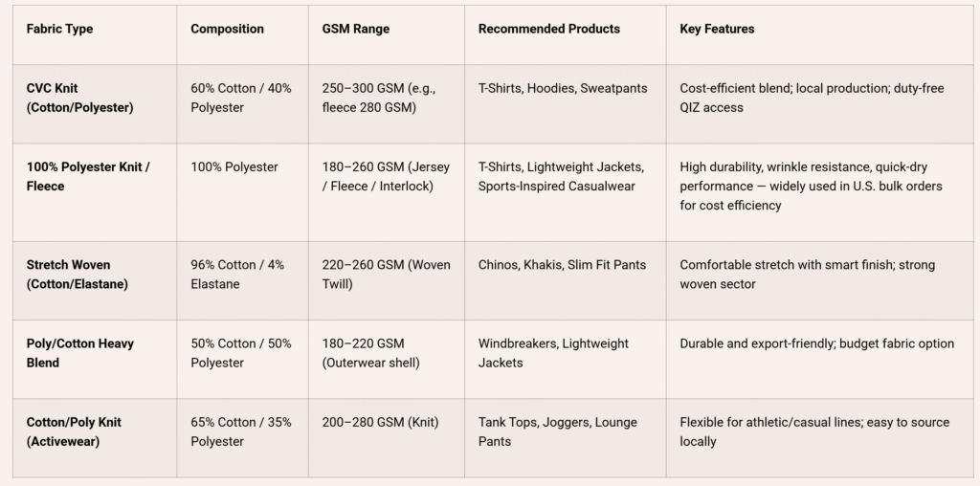The height and width of the screenshot is (486, 980).
Task: Click the 60% Cotton / 40% Polyester cell
Action: pos(240,98)
